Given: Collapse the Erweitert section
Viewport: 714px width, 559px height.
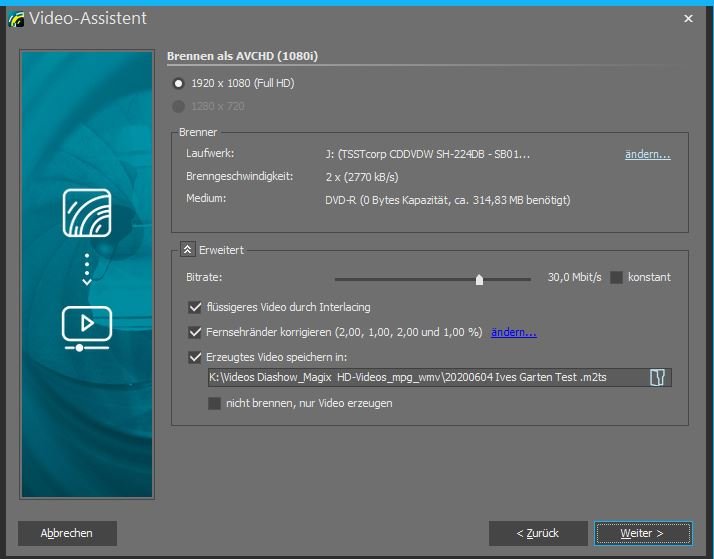Looking at the screenshot, I should coord(187,250).
